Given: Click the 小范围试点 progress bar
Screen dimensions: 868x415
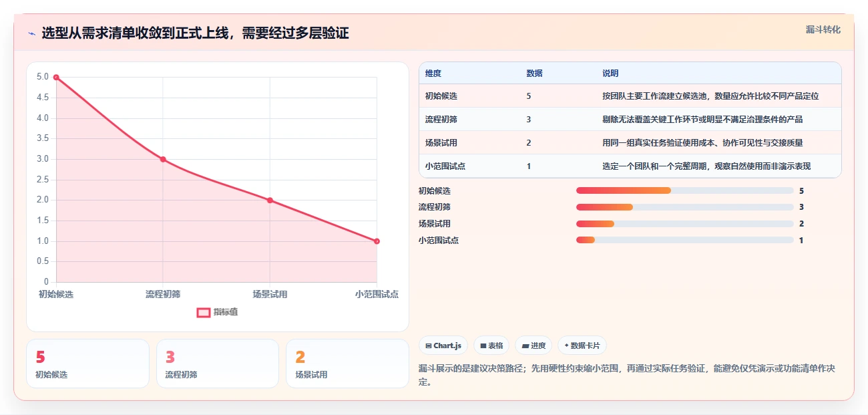Looking at the screenshot, I should (685, 240).
